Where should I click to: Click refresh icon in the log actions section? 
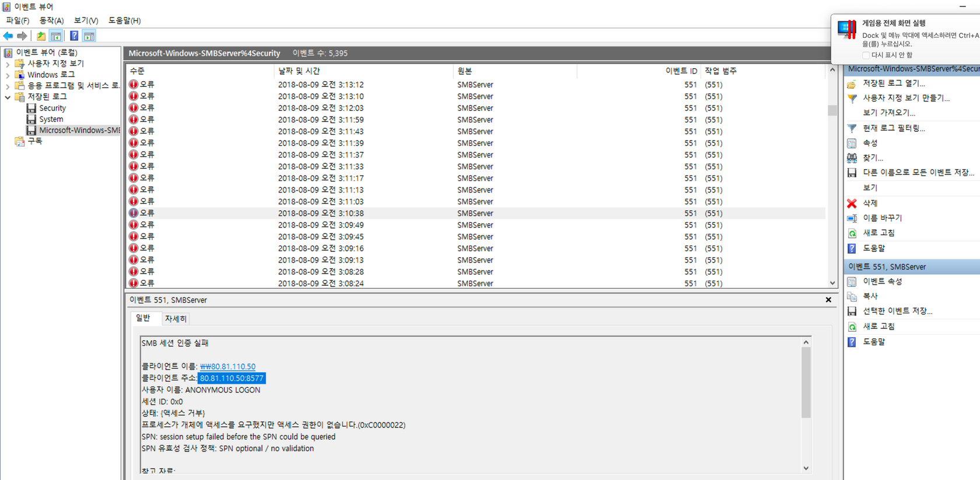point(852,233)
